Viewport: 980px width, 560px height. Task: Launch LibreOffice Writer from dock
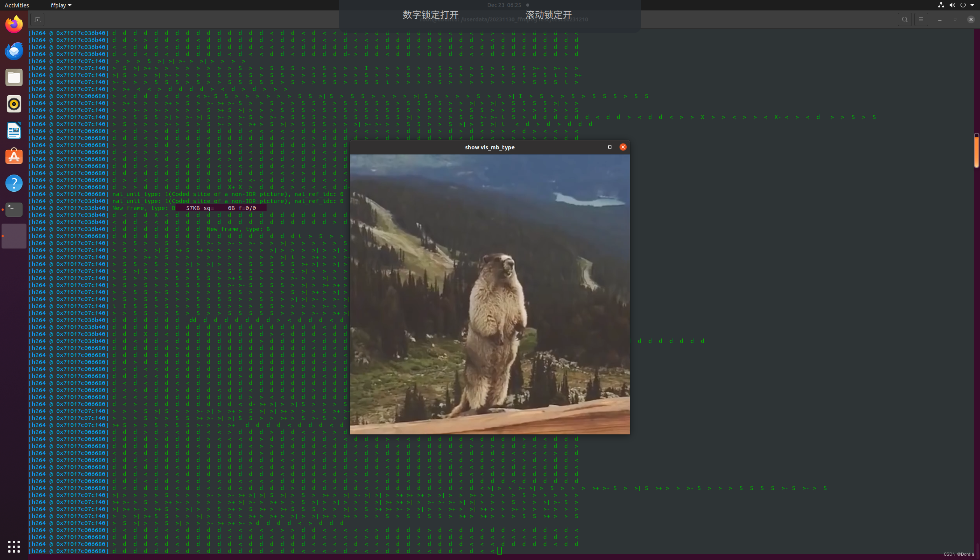(14, 130)
